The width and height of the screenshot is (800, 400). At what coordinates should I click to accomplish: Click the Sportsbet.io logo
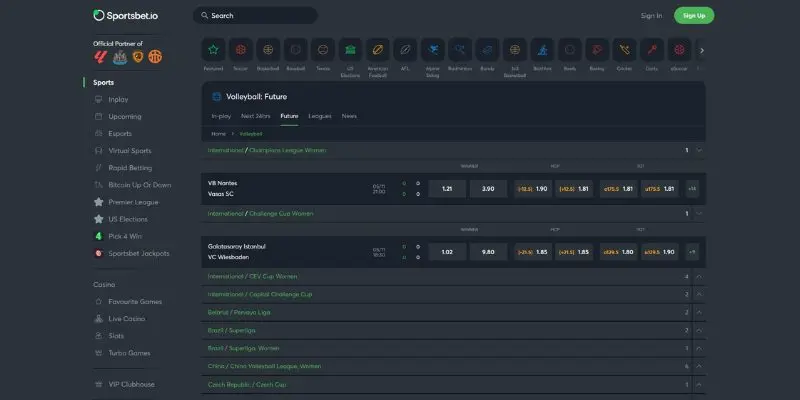[126, 15]
